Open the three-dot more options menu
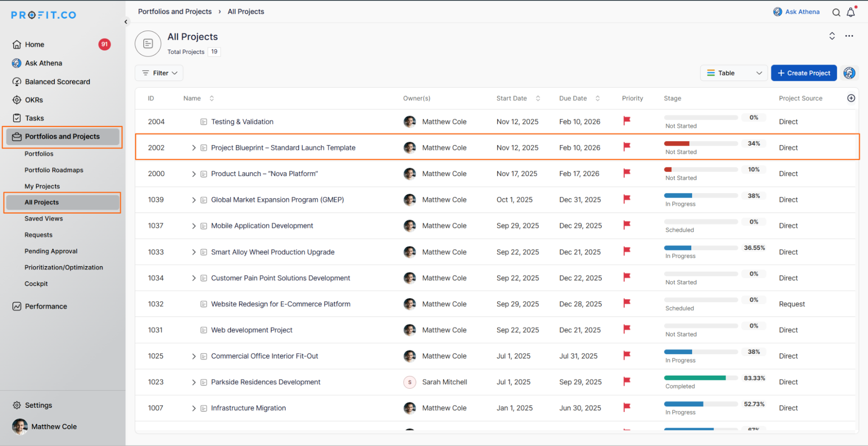 coord(849,36)
